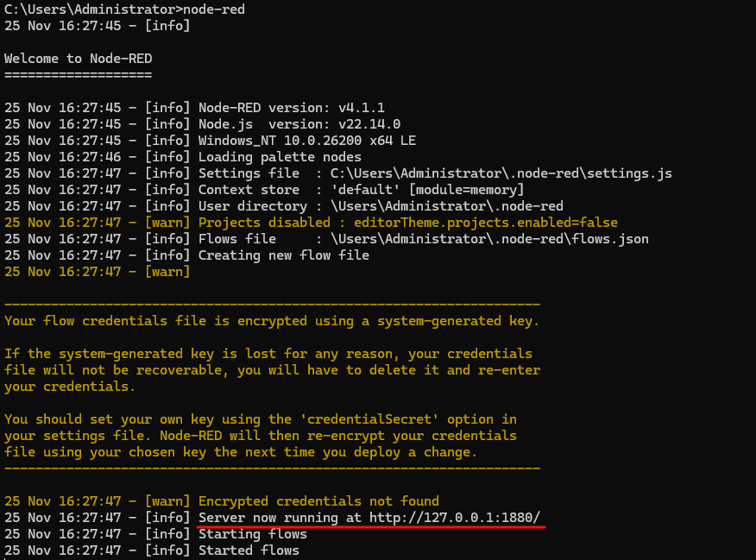Click 'Your flow credentials file is encrypted' text
756x560 pixels.
pyautogui.click(x=272, y=321)
